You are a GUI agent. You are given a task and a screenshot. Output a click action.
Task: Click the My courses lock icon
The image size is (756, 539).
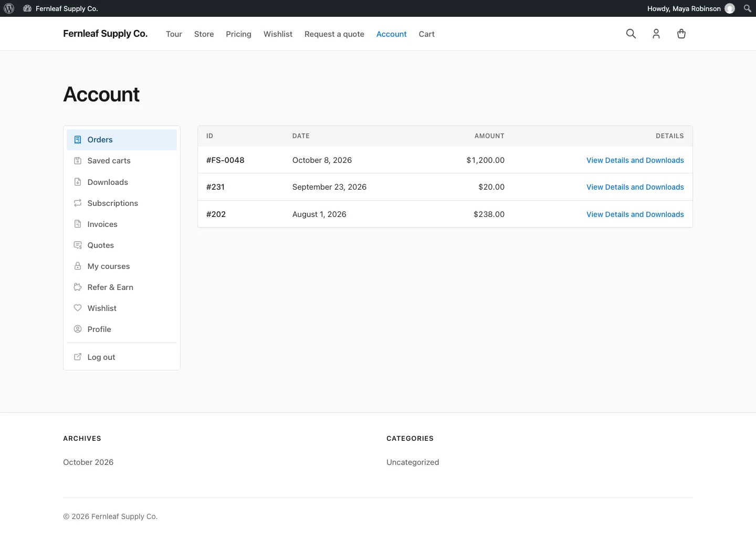(x=78, y=266)
